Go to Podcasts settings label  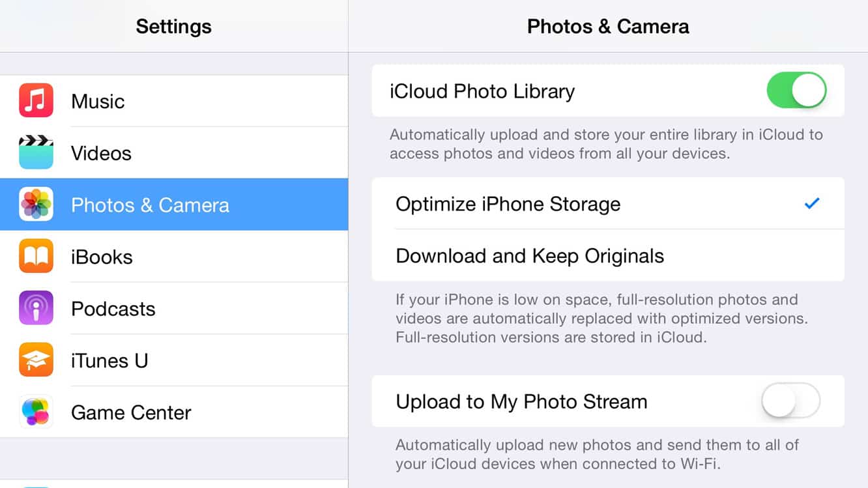coord(113,309)
